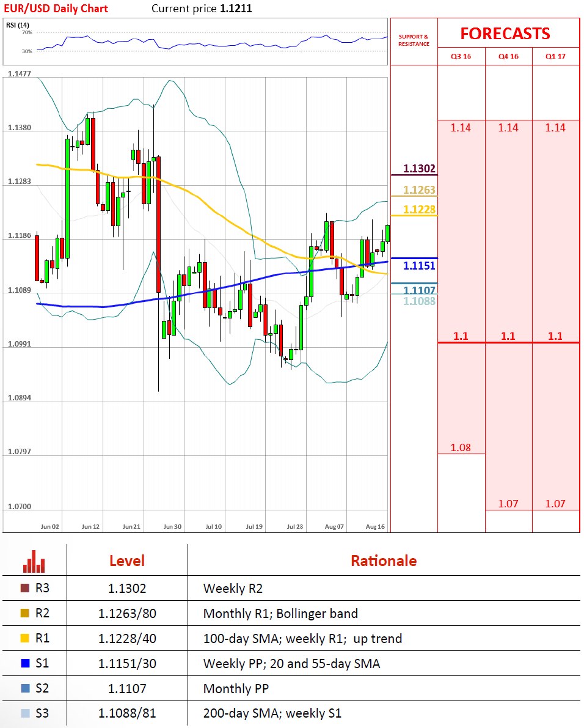Click the Rationale column header

click(384, 561)
